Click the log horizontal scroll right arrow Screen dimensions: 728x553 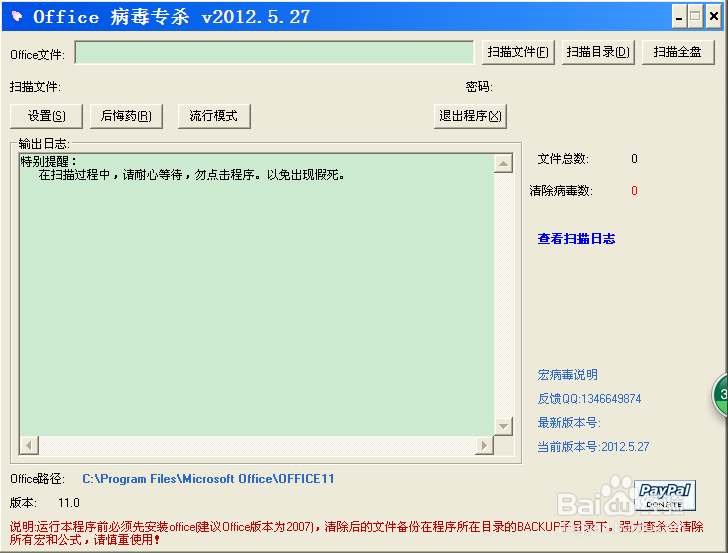484,445
